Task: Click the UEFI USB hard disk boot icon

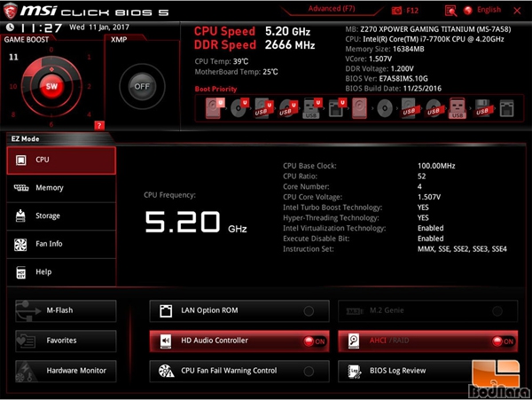Action: 264,108
